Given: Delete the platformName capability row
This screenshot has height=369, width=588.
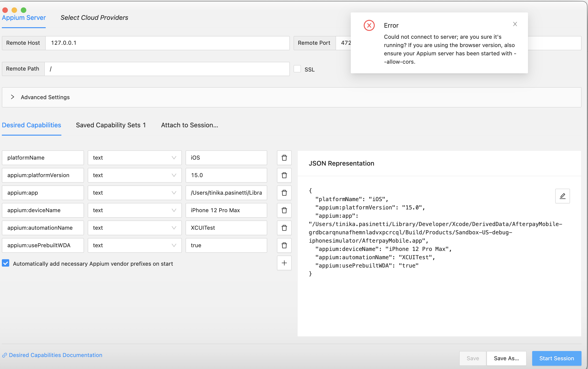Looking at the screenshot, I should 284,158.
